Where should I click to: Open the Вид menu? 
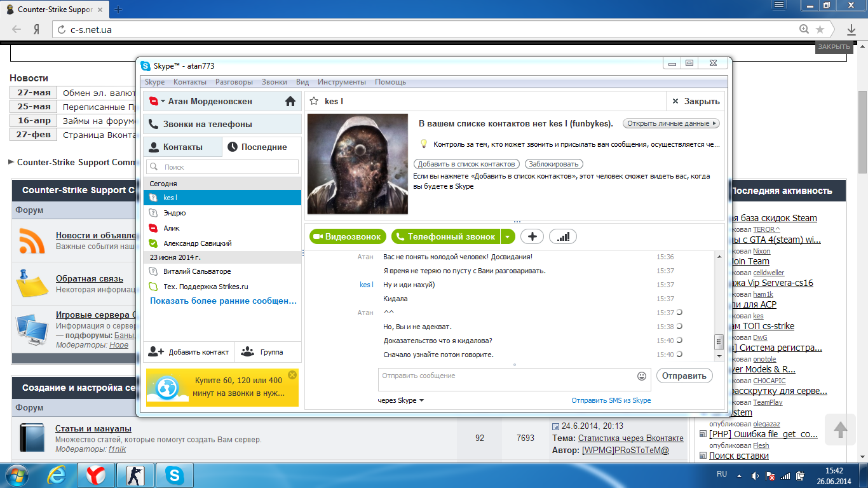point(302,82)
